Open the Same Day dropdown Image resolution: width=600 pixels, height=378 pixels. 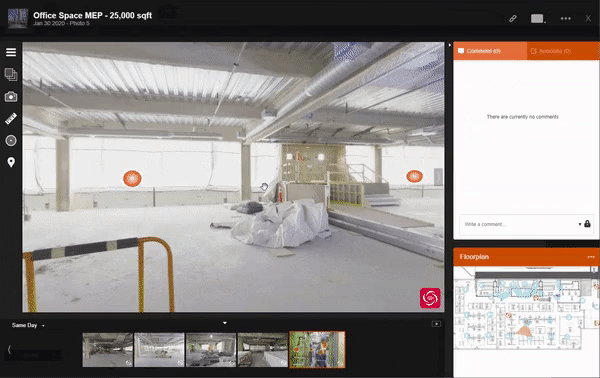[x=28, y=326]
